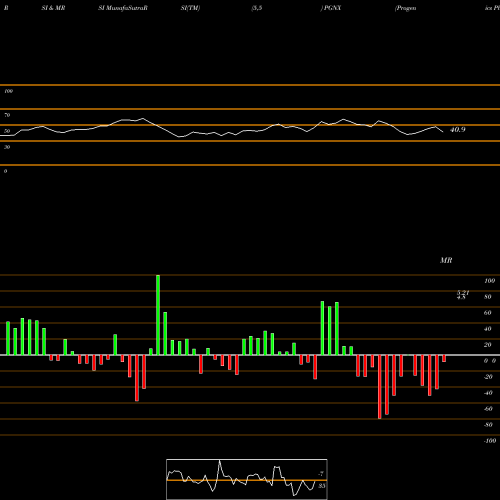Click the 'SI MunafaSutraR' header text
Image resolution: width=500 pixels, height=500 pixels.
[x=123, y=8]
